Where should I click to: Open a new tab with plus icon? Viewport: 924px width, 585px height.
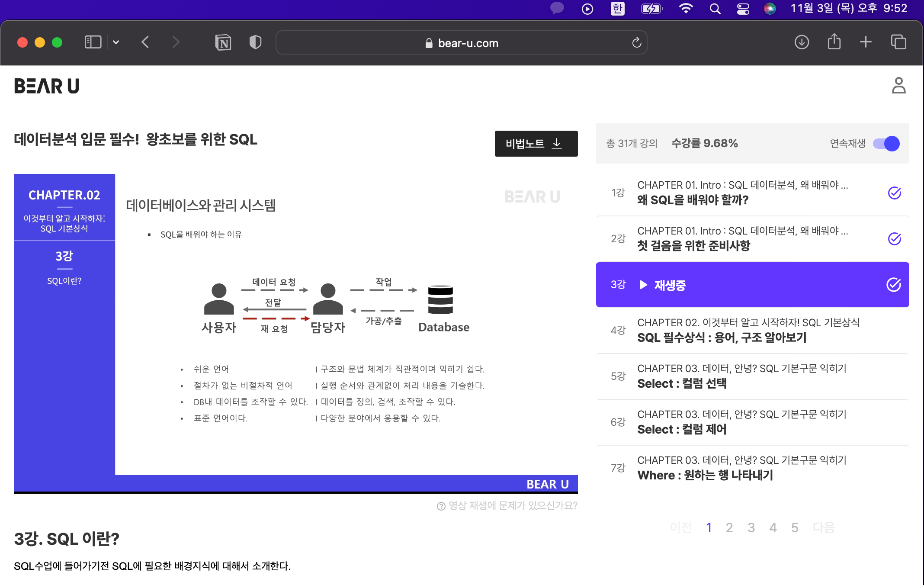click(x=866, y=42)
